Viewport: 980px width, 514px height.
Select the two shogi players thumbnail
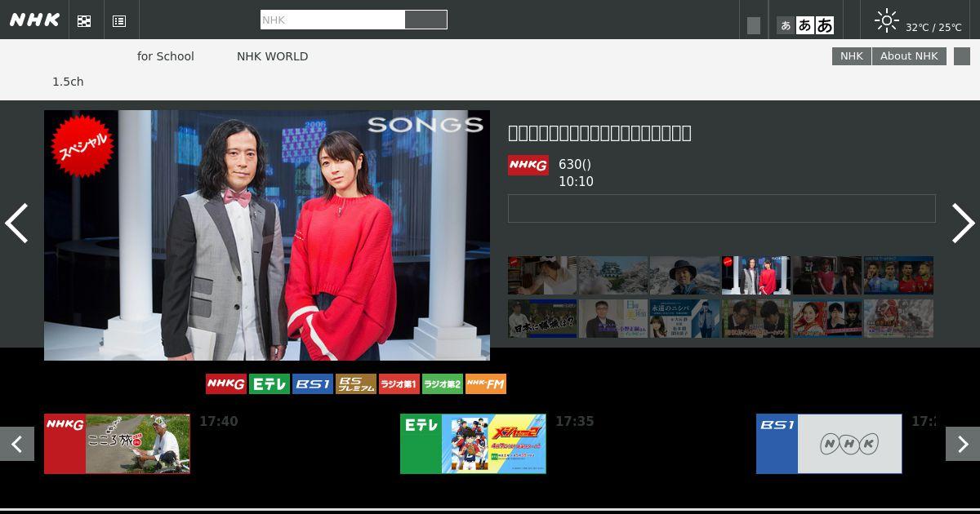click(756, 318)
